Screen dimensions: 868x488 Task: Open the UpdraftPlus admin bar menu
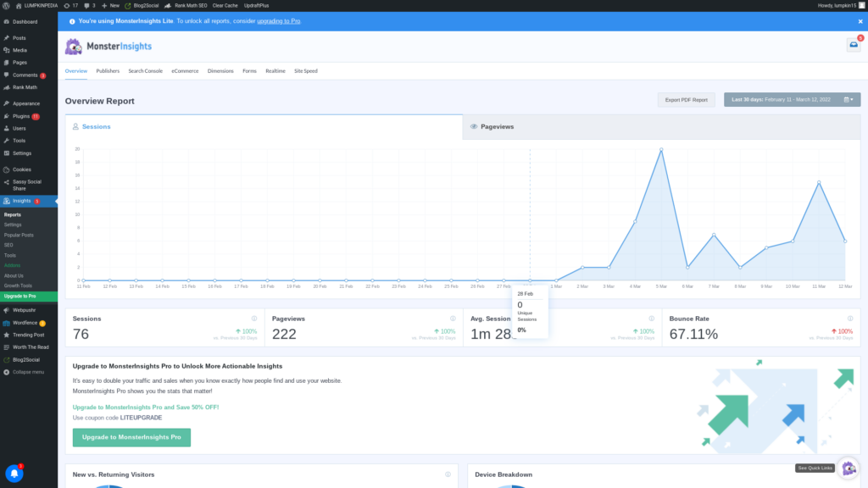point(256,6)
